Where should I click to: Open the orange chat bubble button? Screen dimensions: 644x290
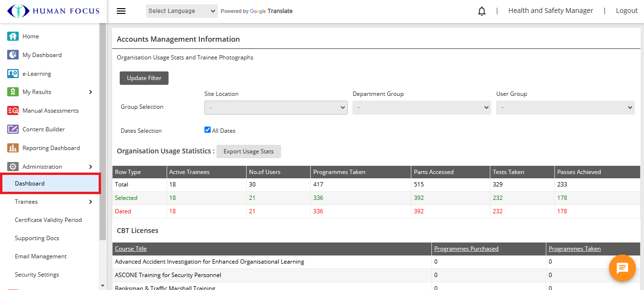pos(622,268)
